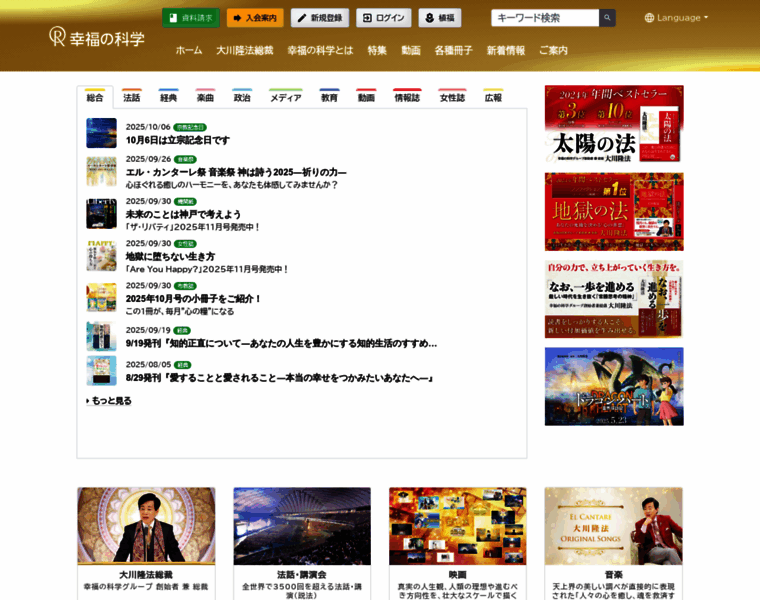This screenshot has height=600, width=760.
Task: Open 各種冊子 navigation item
Action: [453, 50]
